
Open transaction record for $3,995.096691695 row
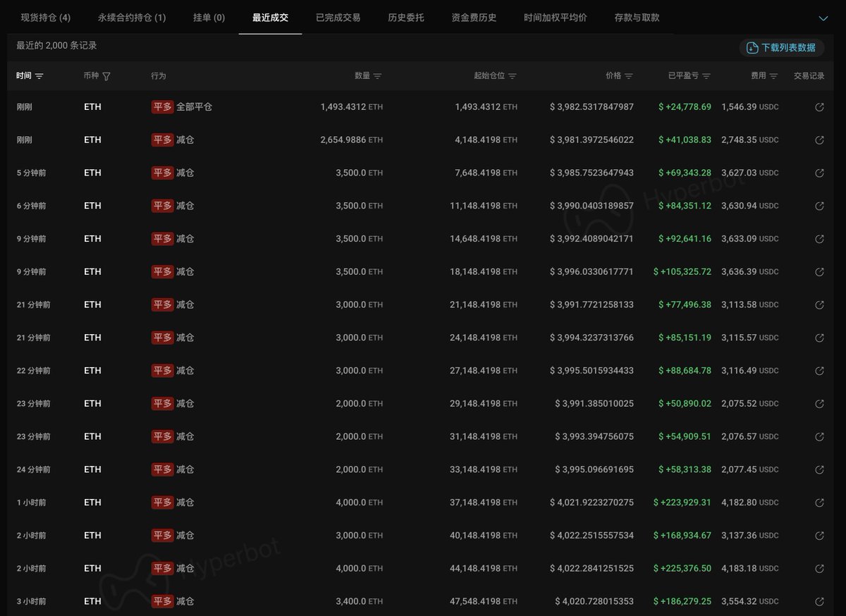[x=819, y=469]
